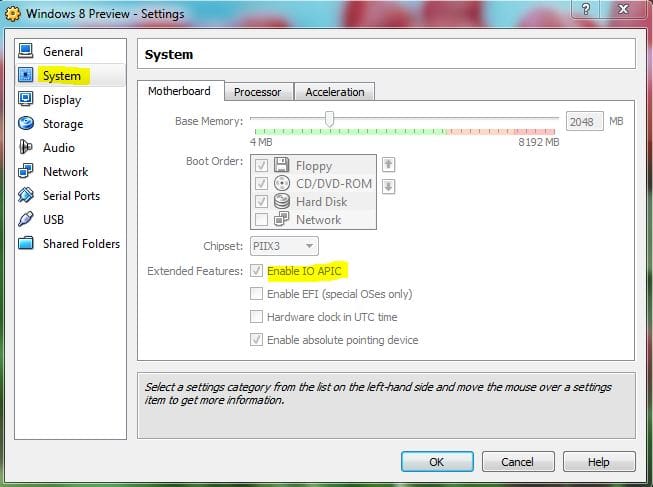Move boot device up with the arrow button
This screenshot has width=653, height=487.
click(388, 165)
